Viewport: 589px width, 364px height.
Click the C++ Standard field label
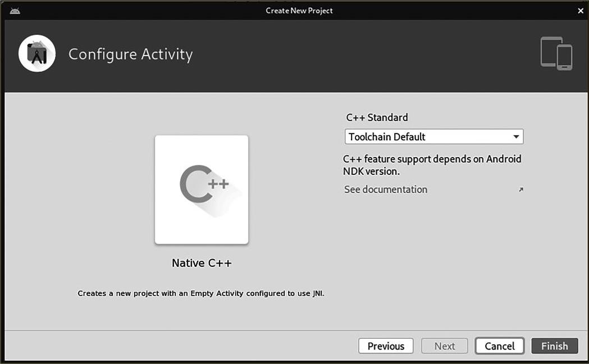pos(377,118)
